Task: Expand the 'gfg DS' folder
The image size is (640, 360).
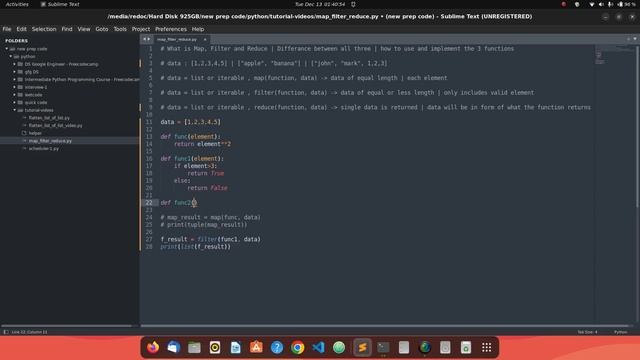Action: pyautogui.click(x=15, y=72)
